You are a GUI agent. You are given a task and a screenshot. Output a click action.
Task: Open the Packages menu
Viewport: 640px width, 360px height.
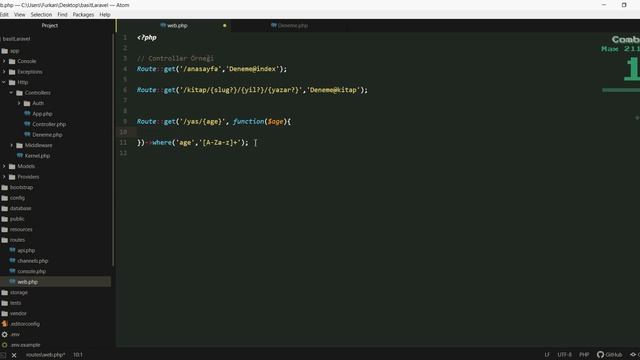(83, 15)
